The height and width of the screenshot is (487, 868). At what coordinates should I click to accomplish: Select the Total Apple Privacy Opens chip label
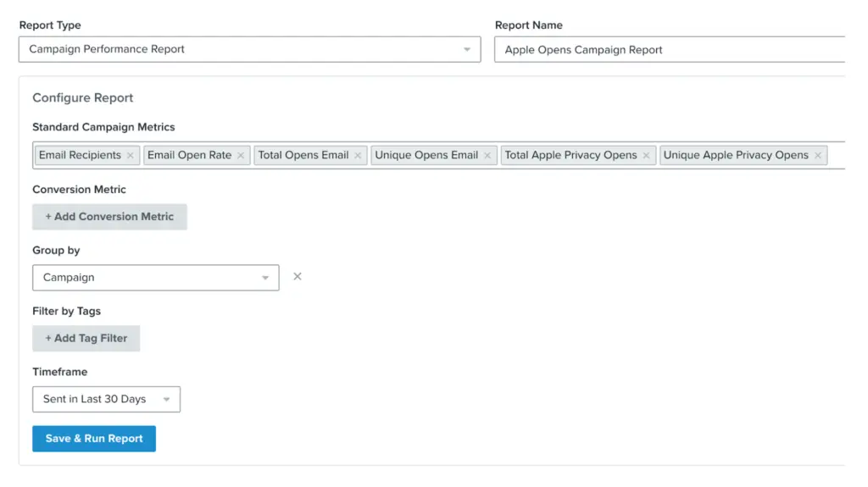570,156
